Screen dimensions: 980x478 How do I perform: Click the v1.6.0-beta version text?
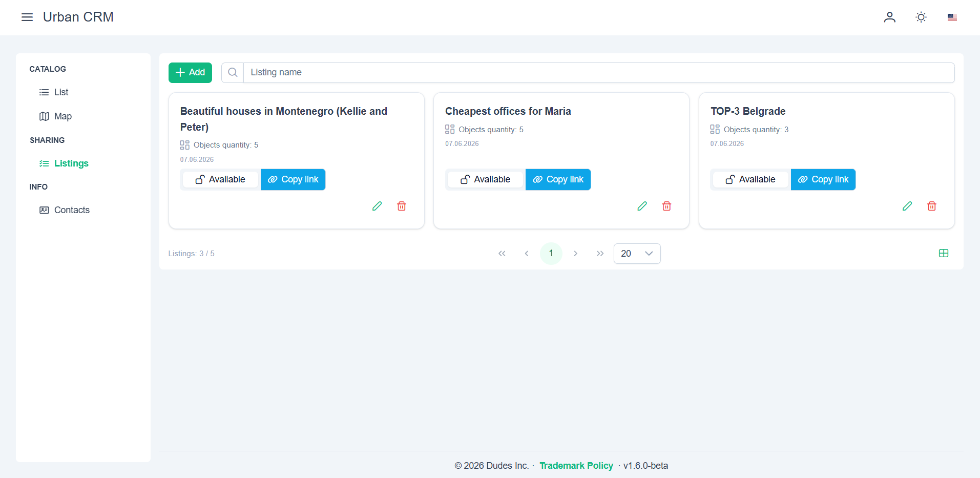(645, 466)
